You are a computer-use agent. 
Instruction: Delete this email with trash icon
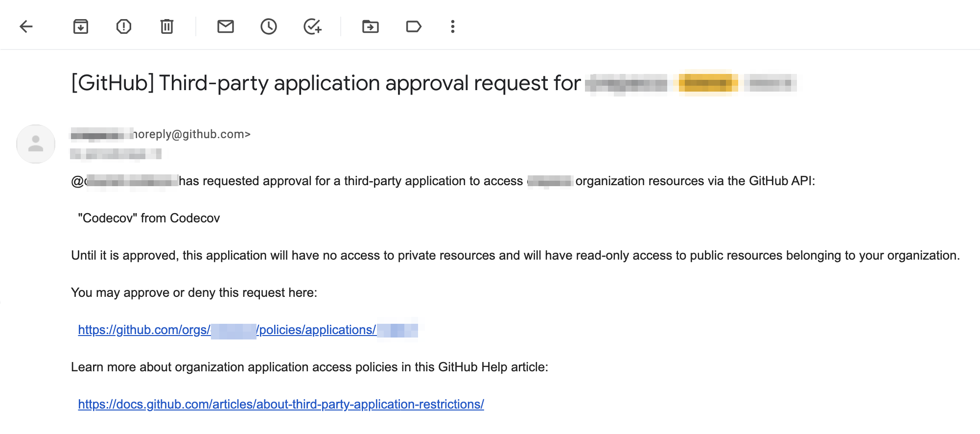[x=167, y=26]
